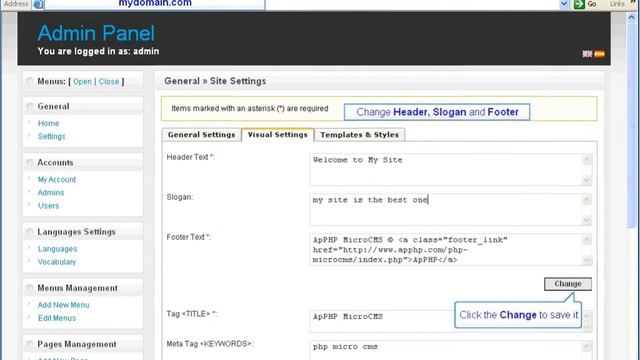Switch language using the English flag icon
Viewport: 640px width, 360px height.
pos(587,54)
